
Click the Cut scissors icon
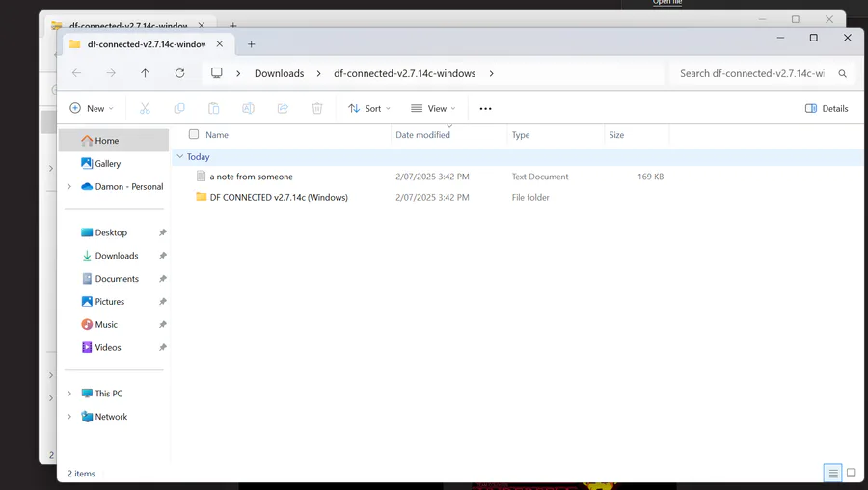[145, 109]
